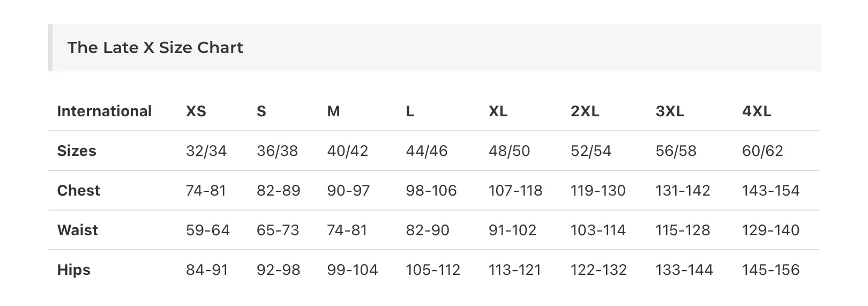Select the S size column header

[x=261, y=111]
